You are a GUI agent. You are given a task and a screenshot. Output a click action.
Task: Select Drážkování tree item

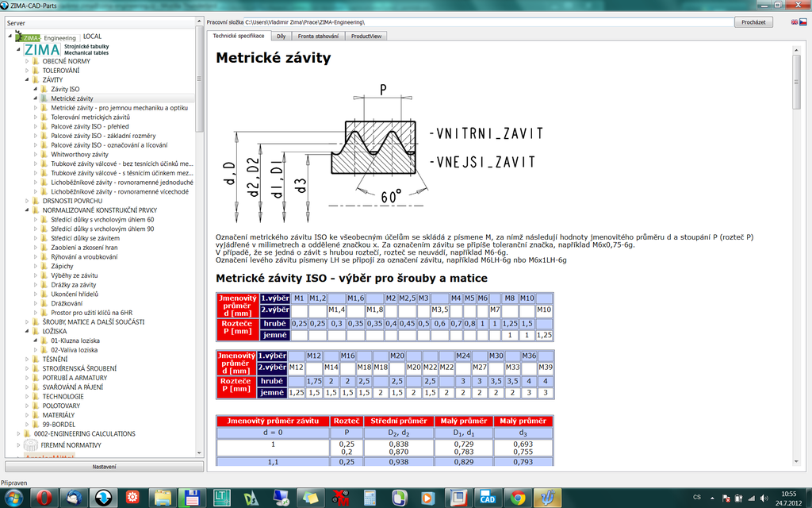coord(67,303)
